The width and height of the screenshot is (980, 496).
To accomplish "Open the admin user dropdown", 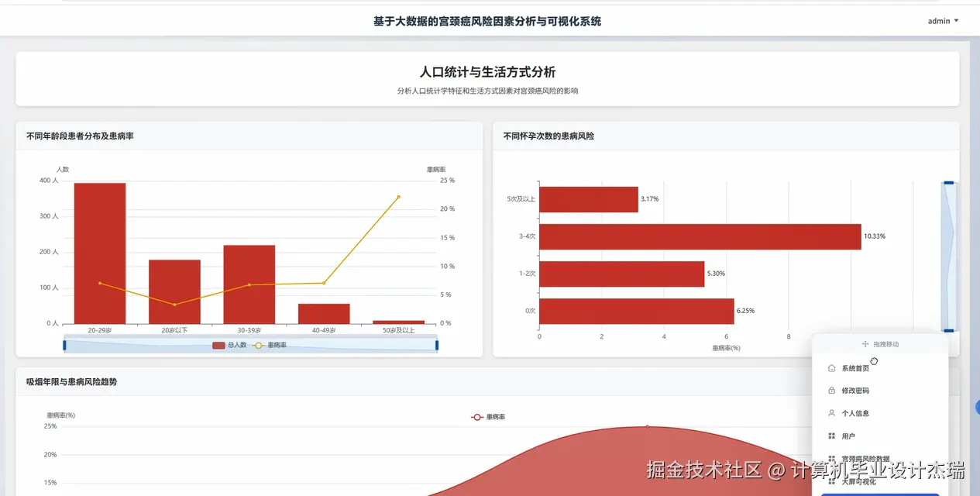I will tap(943, 21).
